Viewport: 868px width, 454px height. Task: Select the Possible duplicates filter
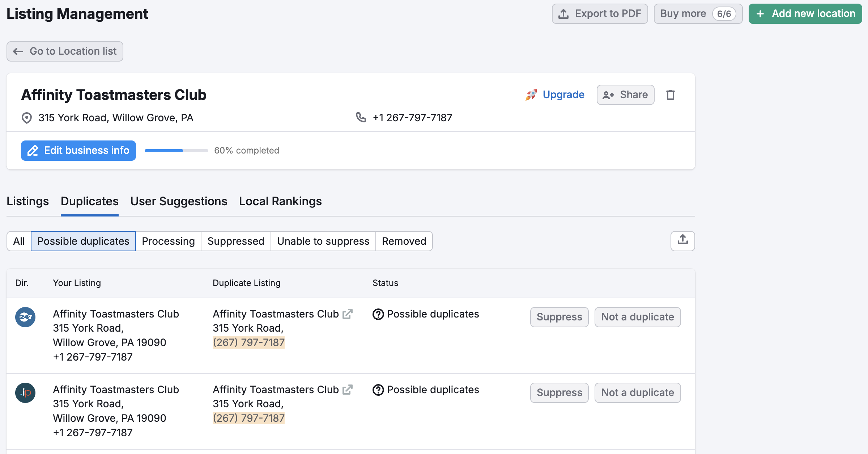point(83,241)
